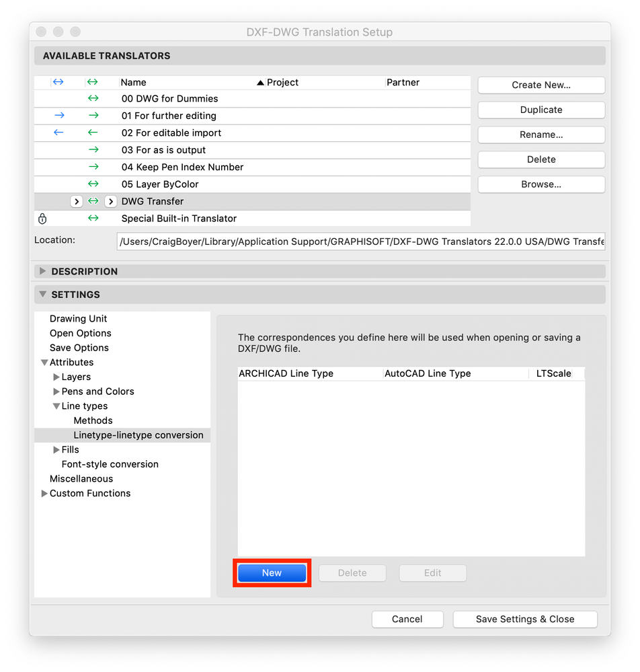Click the blue left arrow for 02 For editable import
This screenshot has width=640, height=672.
point(59,133)
